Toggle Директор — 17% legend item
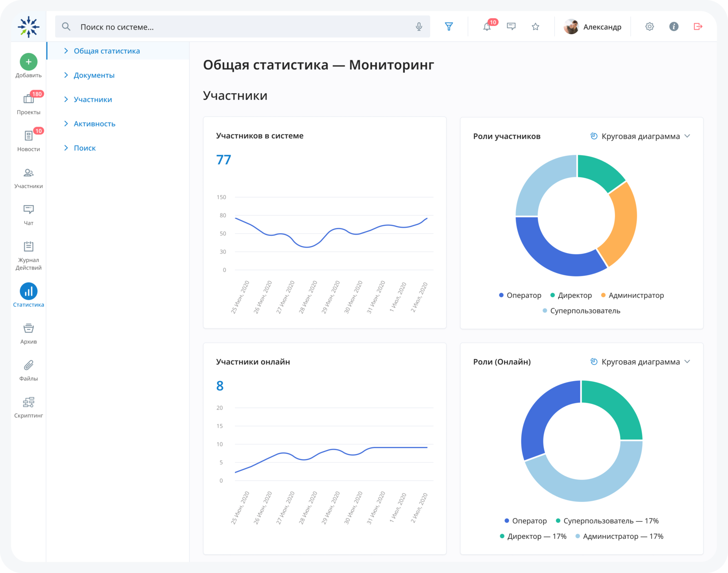The height and width of the screenshot is (573, 728). (533, 536)
